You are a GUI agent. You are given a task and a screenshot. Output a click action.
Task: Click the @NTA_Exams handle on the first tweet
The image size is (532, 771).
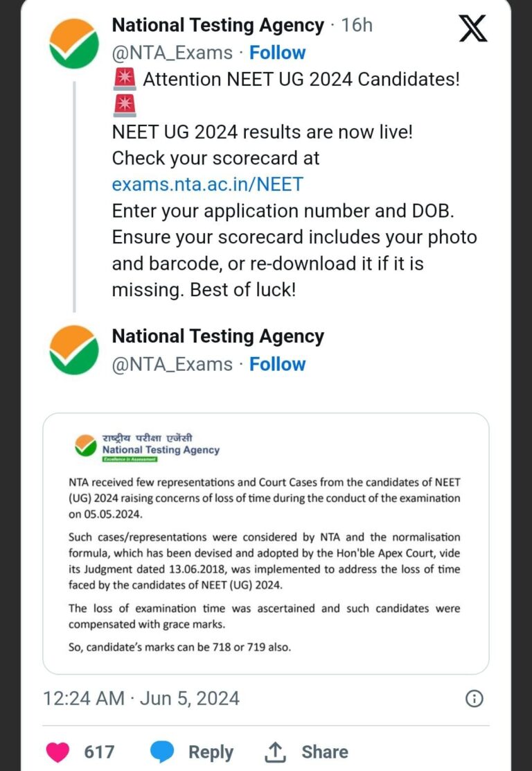point(172,53)
